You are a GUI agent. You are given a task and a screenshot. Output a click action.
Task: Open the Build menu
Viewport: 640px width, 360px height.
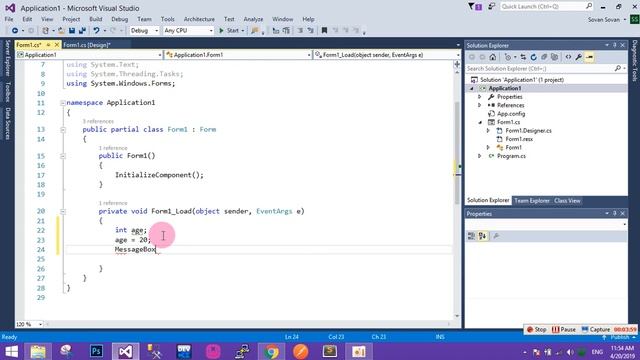click(96, 19)
